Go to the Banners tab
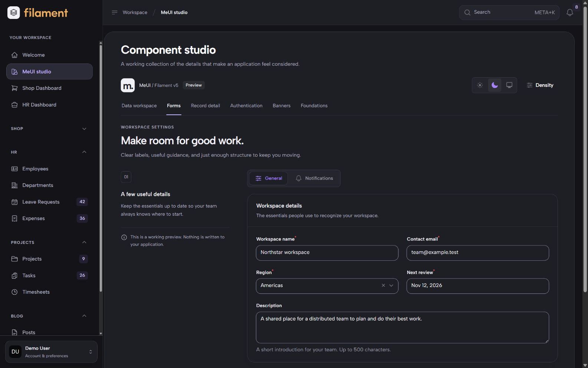The image size is (588, 368). tap(282, 106)
